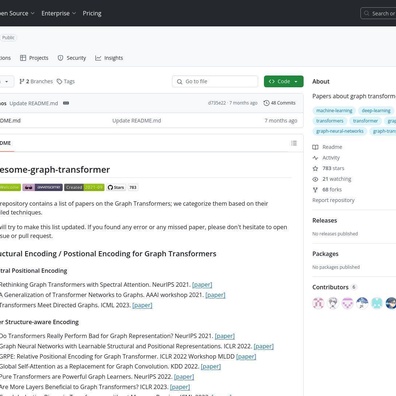
Task: Open paper link for Learnable Structural and Positional Representations
Action: tap(264, 346)
